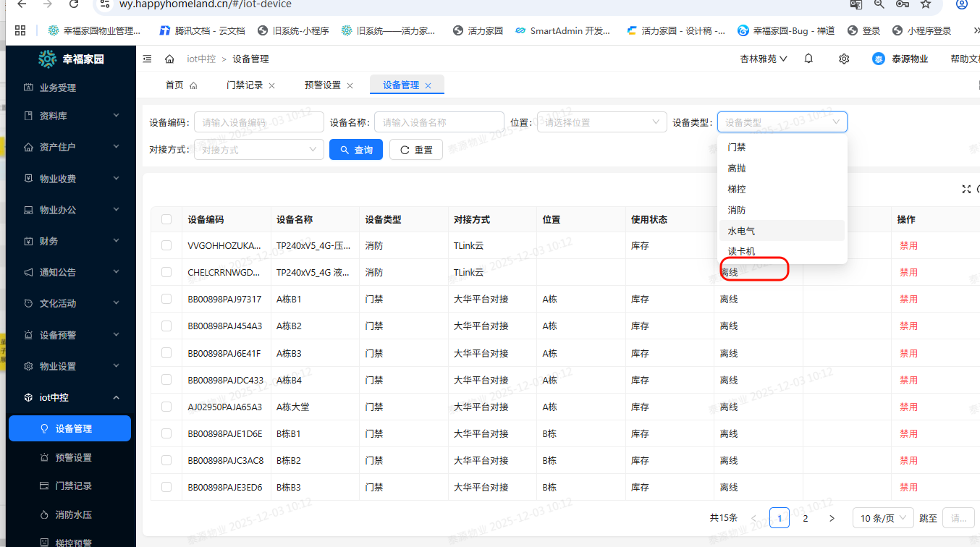Open the 位置 dropdown selector
The height and width of the screenshot is (547, 980).
(601, 122)
